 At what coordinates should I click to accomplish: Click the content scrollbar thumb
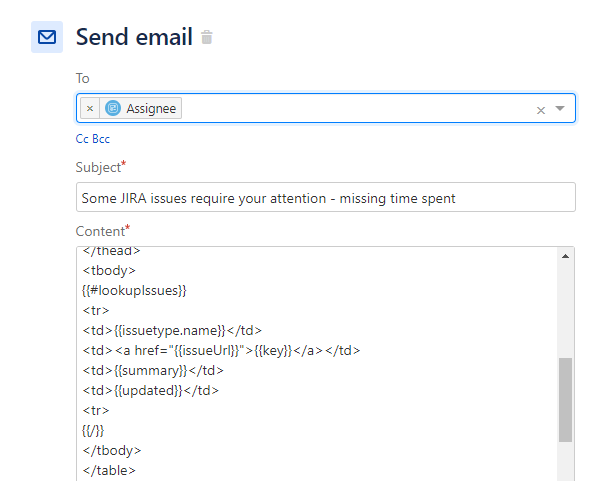566,400
